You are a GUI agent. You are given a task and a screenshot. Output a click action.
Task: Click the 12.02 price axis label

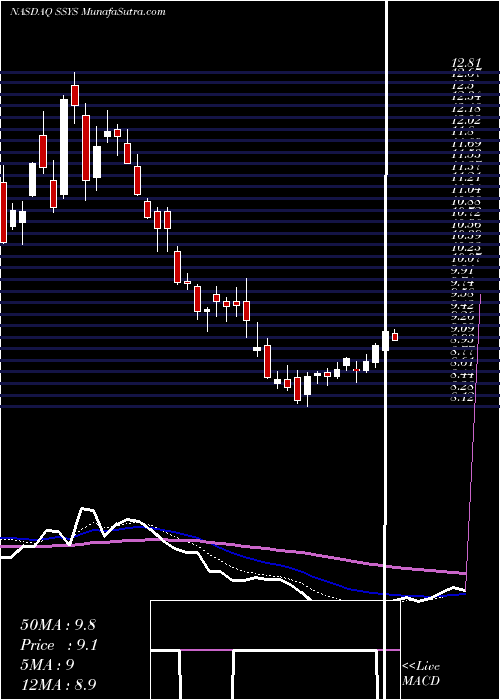[465, 121]
